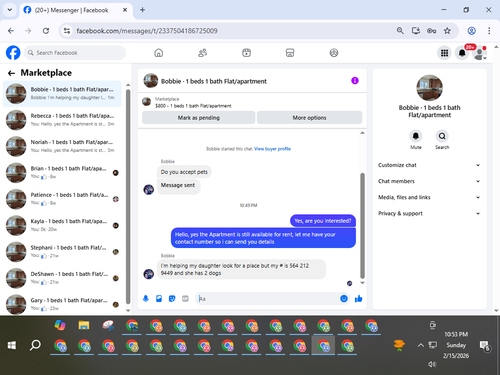500x375 pixels.
Task: Click the browser address bar URL
Action: click(x=147, y=31)
